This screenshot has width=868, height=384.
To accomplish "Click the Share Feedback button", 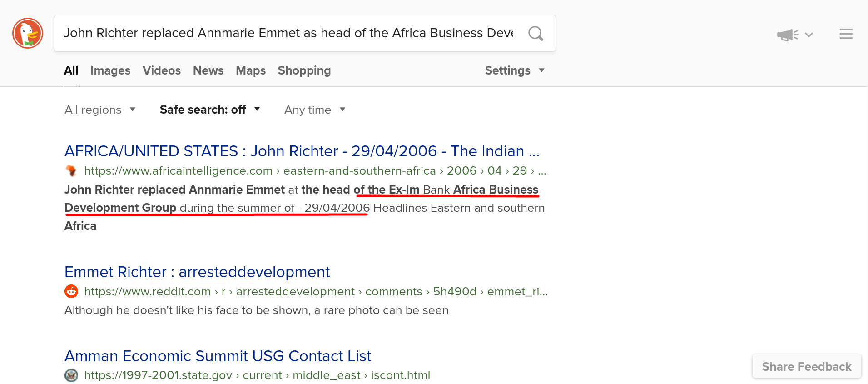I will click(807, 367).
